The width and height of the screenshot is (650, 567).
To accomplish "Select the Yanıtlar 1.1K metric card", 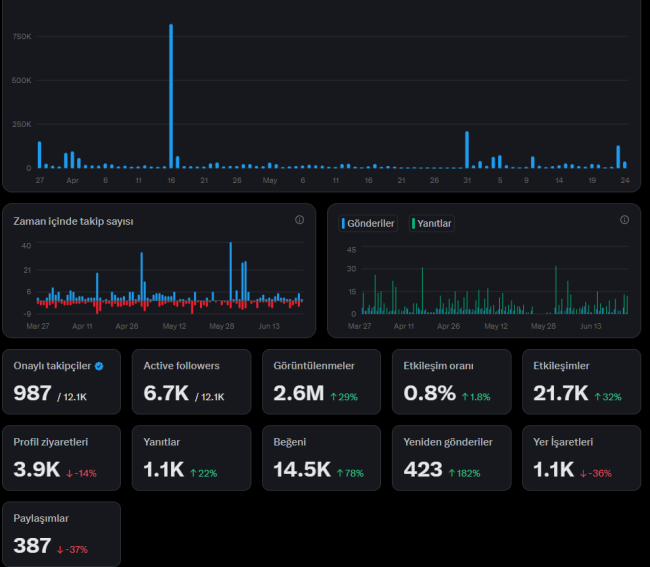I will coord(192,458).
